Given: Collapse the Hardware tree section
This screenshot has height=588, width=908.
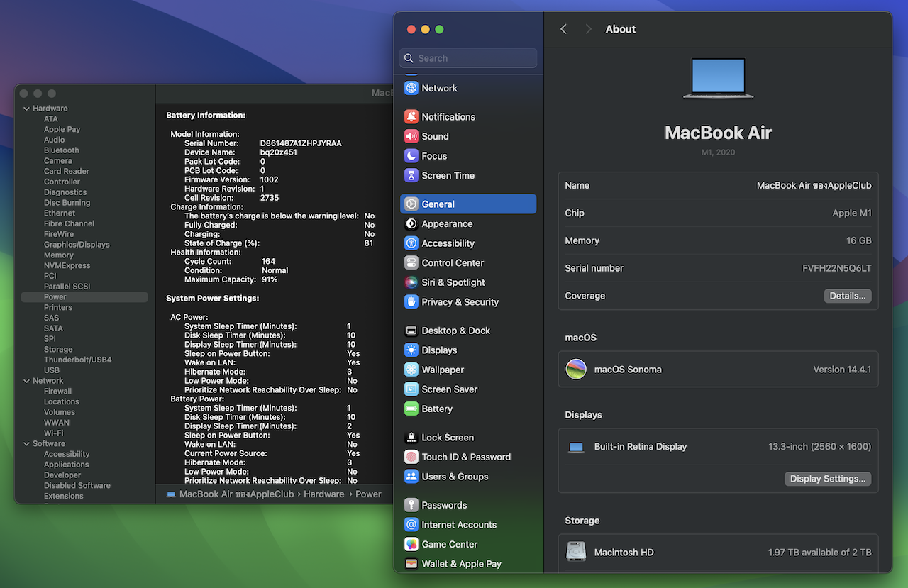Looking at the screenshot, I should click(x=26, y=109).
